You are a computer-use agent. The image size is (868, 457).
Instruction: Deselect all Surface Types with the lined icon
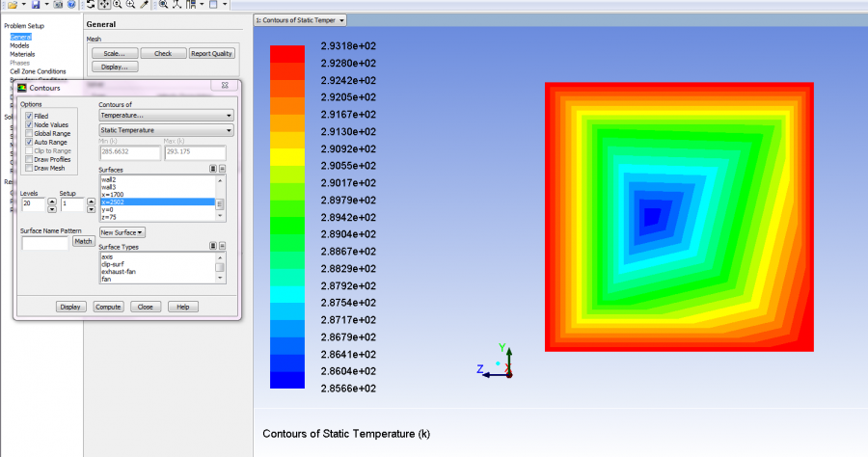click(x=222, y=245)
